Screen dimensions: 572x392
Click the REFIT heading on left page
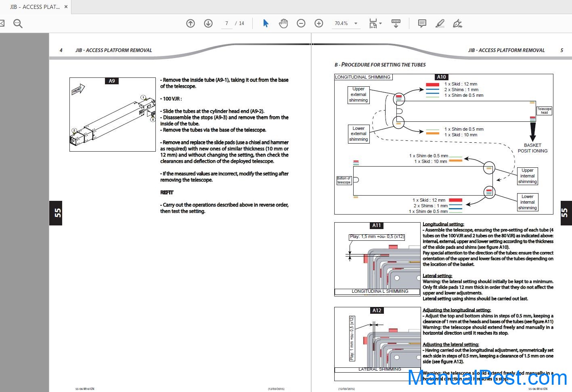167,192
